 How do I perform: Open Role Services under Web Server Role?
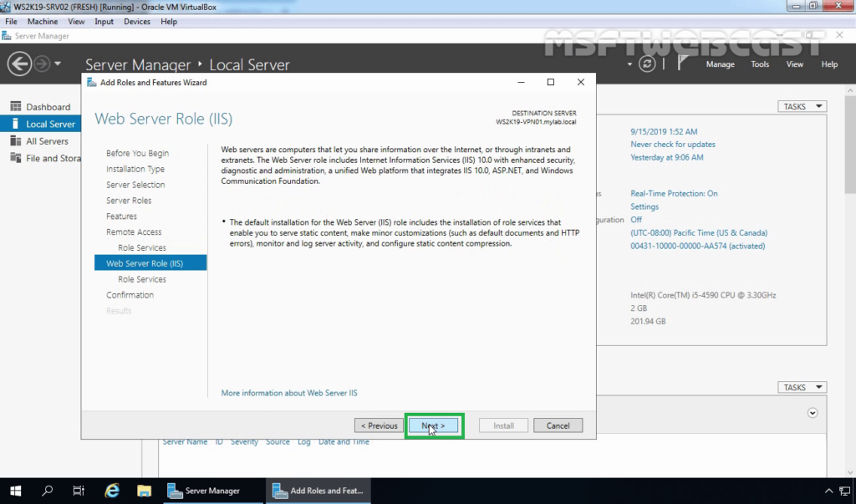pos(142,279)
